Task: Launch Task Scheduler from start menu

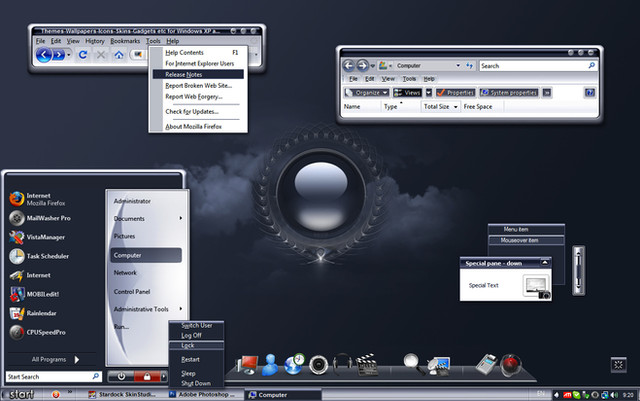Action: click(x=39, y=256)
